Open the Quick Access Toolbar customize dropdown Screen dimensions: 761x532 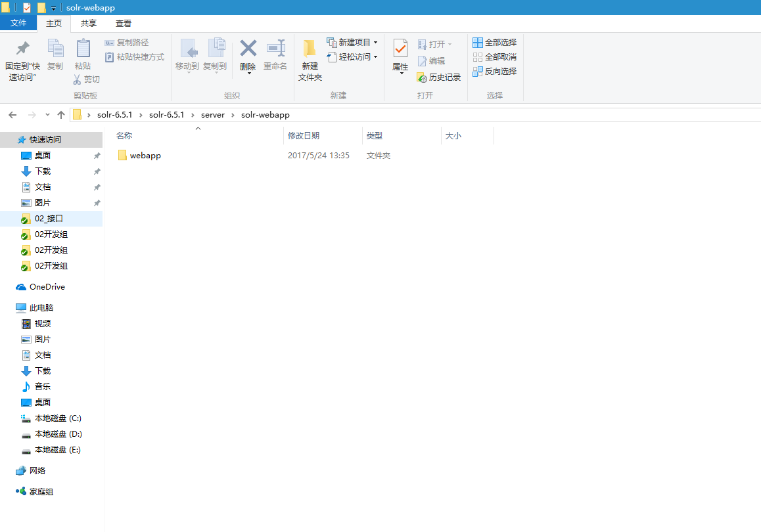tap(53, 9)
